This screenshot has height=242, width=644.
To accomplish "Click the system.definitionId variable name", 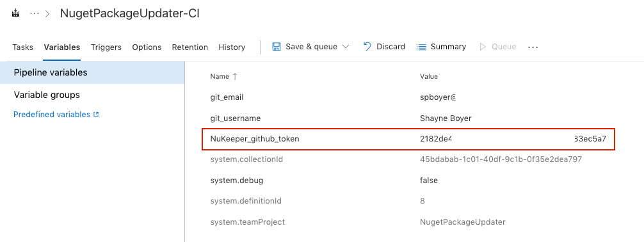I will pyautogui.click(x=246, y=201).
